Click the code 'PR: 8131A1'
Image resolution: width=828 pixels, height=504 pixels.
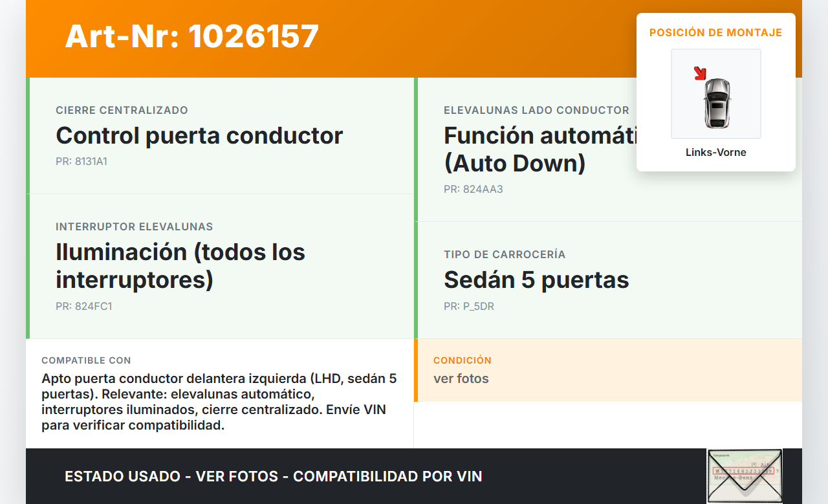click(x=82, y=162)
